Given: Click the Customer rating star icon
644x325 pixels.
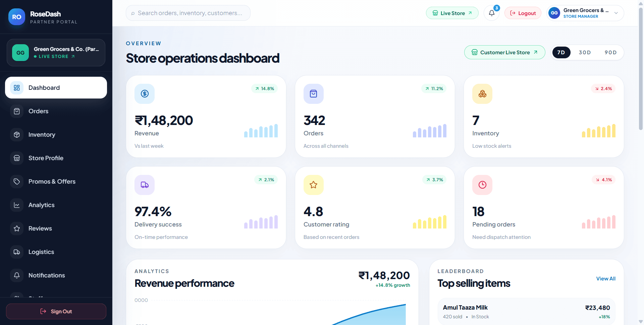Looking at the screenshot, I should click(x=314, y=185).
